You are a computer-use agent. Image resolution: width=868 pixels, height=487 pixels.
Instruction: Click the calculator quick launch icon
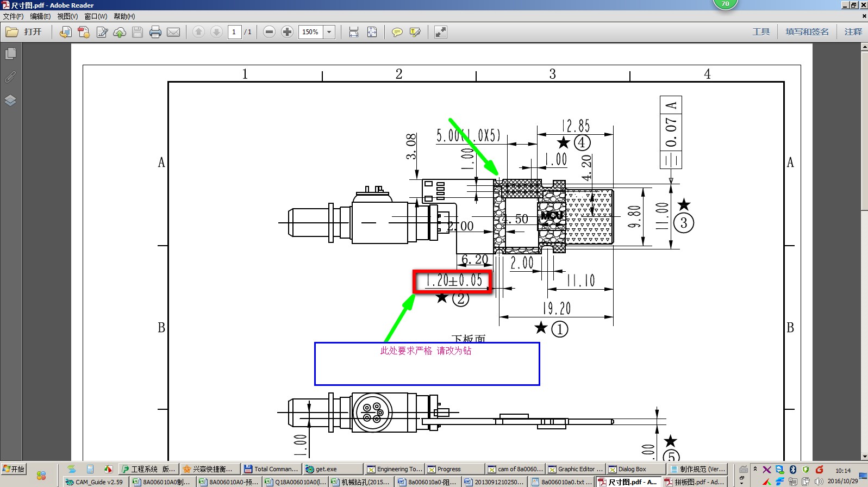pyautogui.click(x=90, y=469)
